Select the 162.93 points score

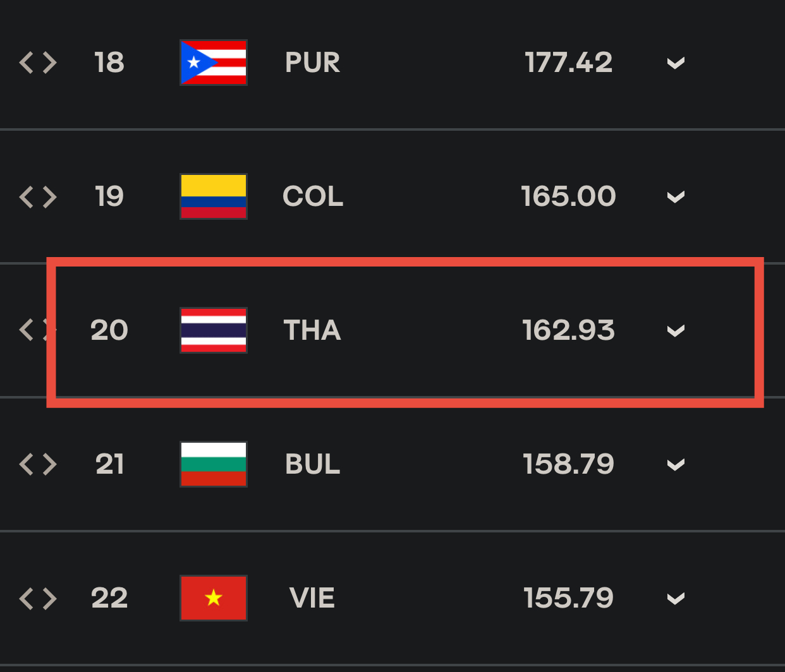[568, 330]
